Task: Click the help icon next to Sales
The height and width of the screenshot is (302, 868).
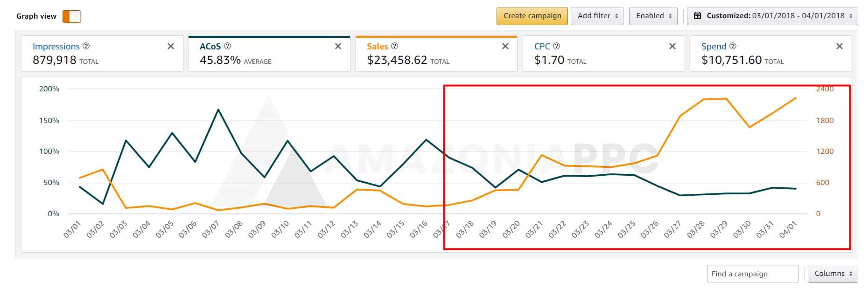Action: 395,46
